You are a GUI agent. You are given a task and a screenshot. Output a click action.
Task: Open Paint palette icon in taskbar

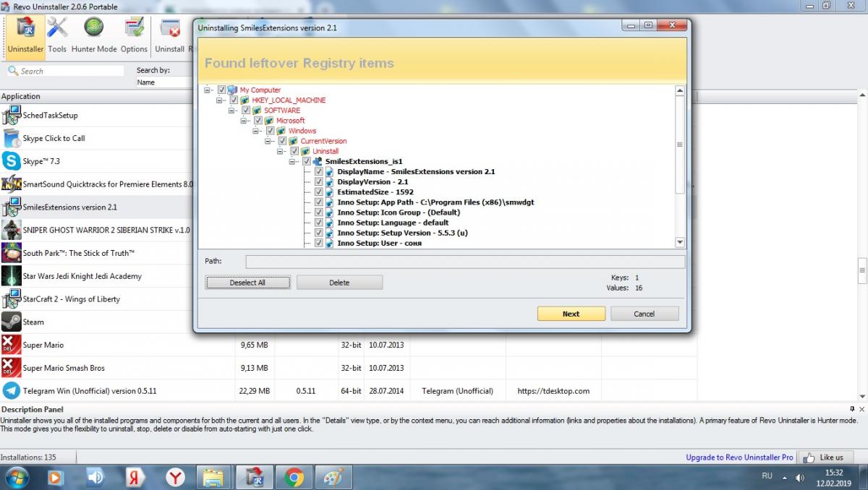pyautogui.click(x=332, y=477)
